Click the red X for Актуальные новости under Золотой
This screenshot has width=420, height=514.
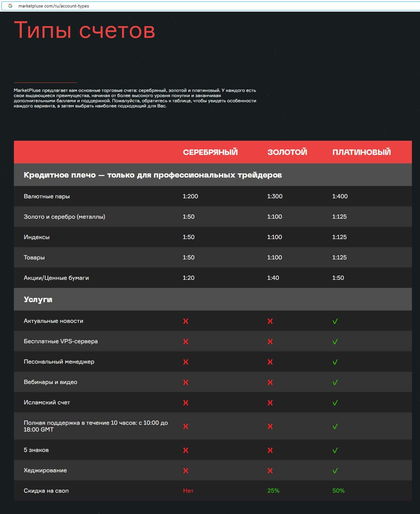click(x=270, y=321)
